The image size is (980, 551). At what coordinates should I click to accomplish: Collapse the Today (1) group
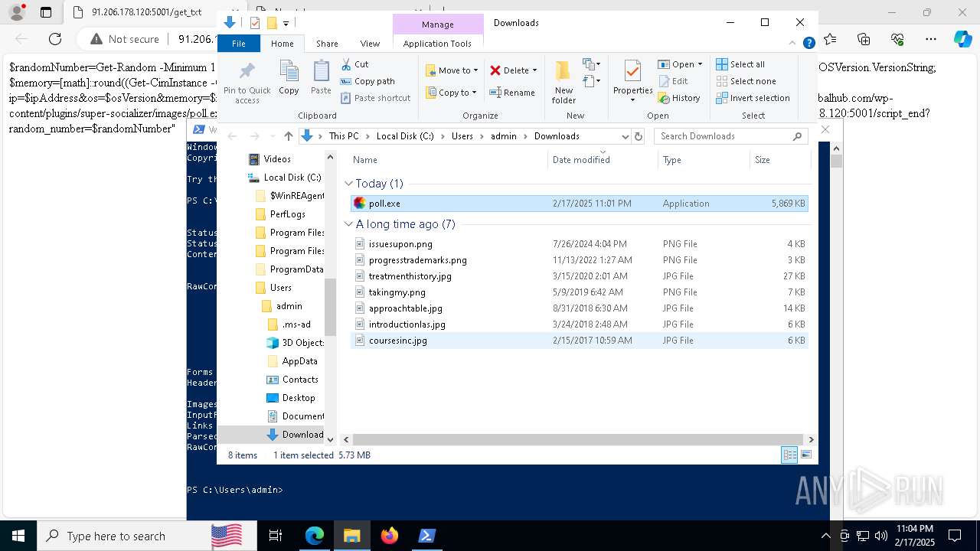click(x=348, y=184)
